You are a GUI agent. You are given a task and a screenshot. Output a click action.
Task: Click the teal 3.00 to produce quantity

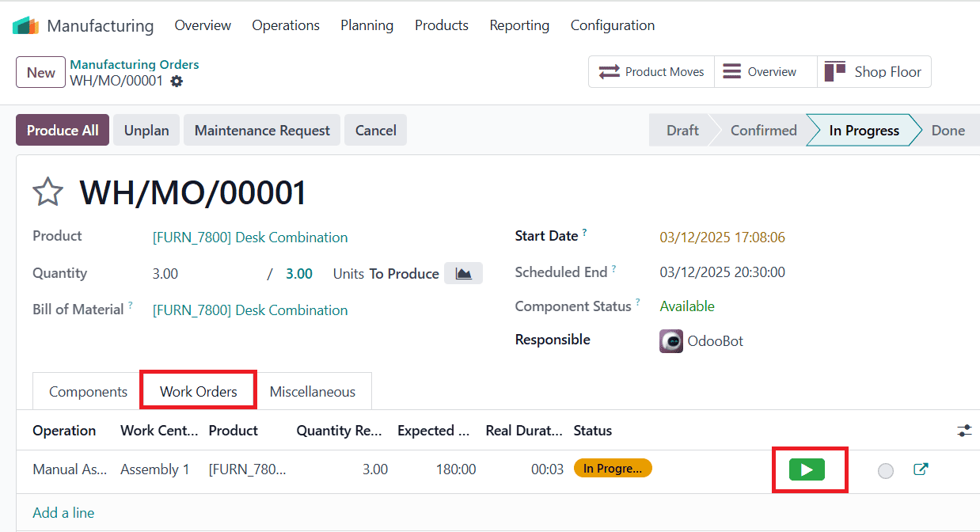click(299, 274)
